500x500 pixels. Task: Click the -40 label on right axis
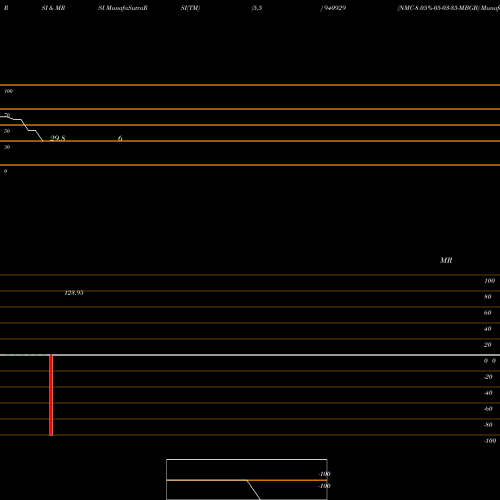(488, 393)
